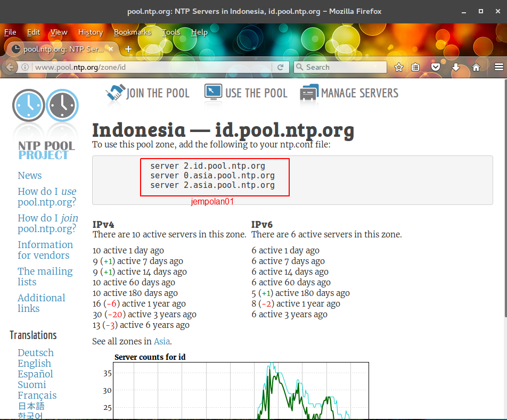This screenshot has width=507, height=420.
Task: Switch language to Français
Action: 37,395
